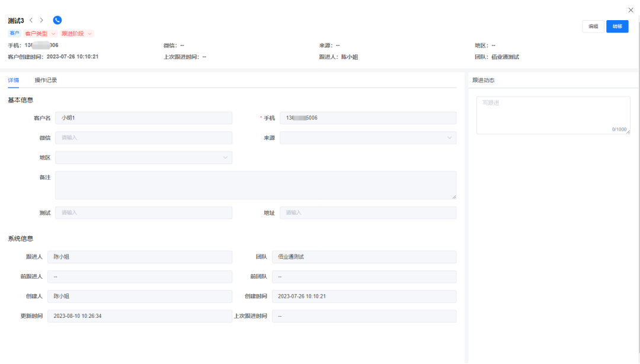Image resolution: width=640 pixels, height=364 pixels.
Task: Click the header 客户创建时间 2023-07-26 10:10:21 text
Action: [x=53, y=57]
